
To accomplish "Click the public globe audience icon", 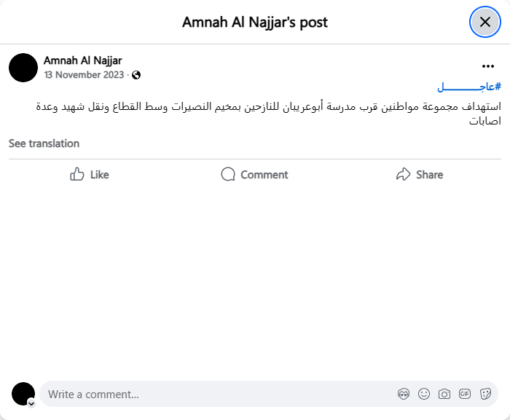I will (x=136, y=75).
